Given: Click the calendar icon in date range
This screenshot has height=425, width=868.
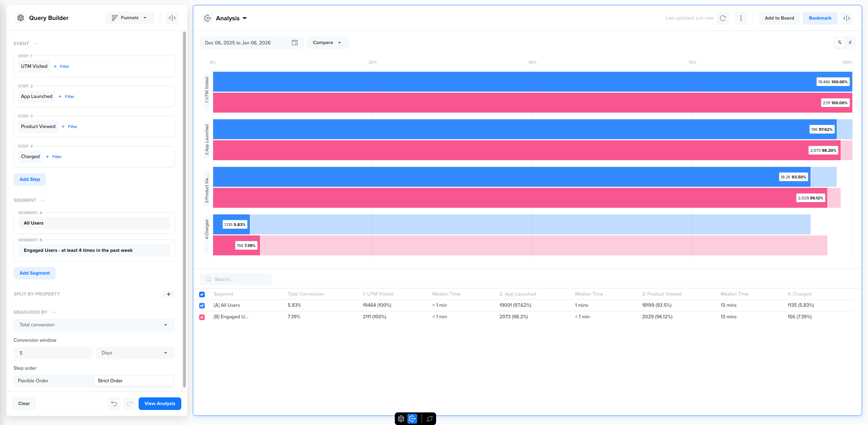Looking at the screenshot, I should (295, 43).
